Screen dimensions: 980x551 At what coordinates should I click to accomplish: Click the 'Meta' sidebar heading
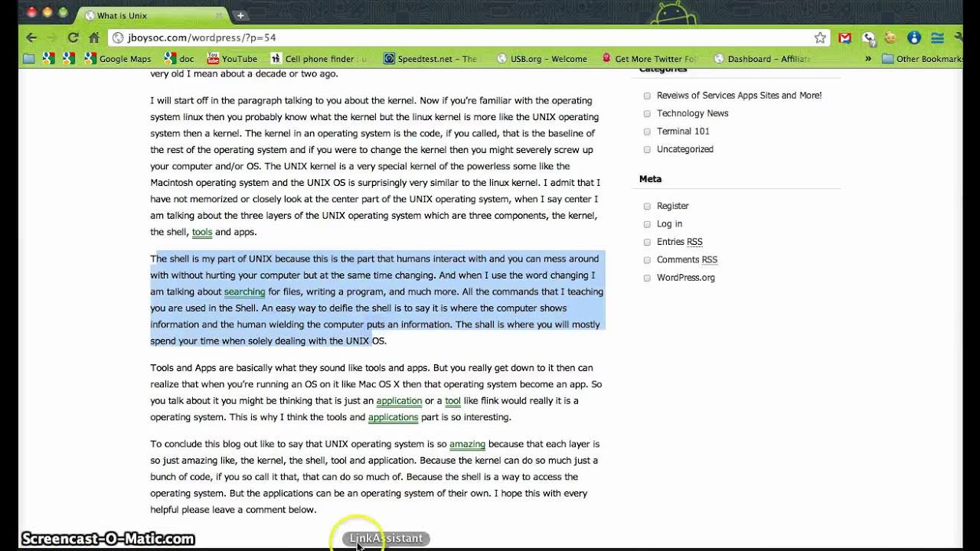pyautogui.click(x=650, y=179)
